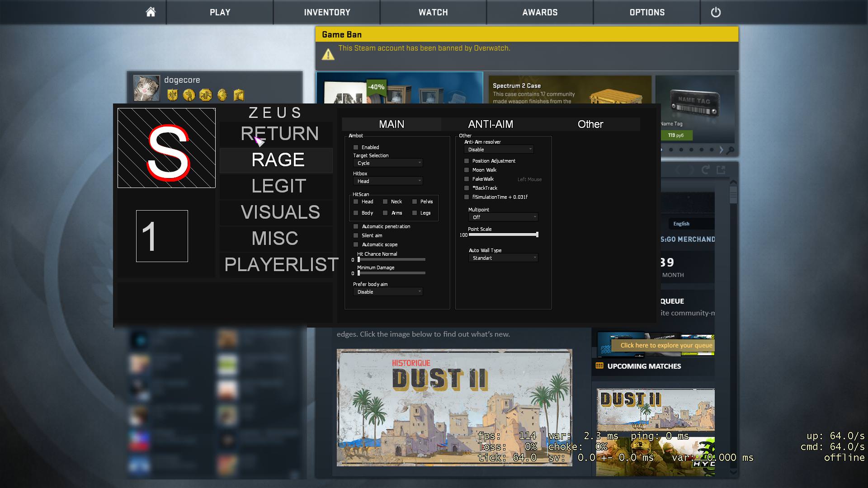Screen dimensions: 868x488
Task: Check the HitScan Head box
Action: pos(356,202)
